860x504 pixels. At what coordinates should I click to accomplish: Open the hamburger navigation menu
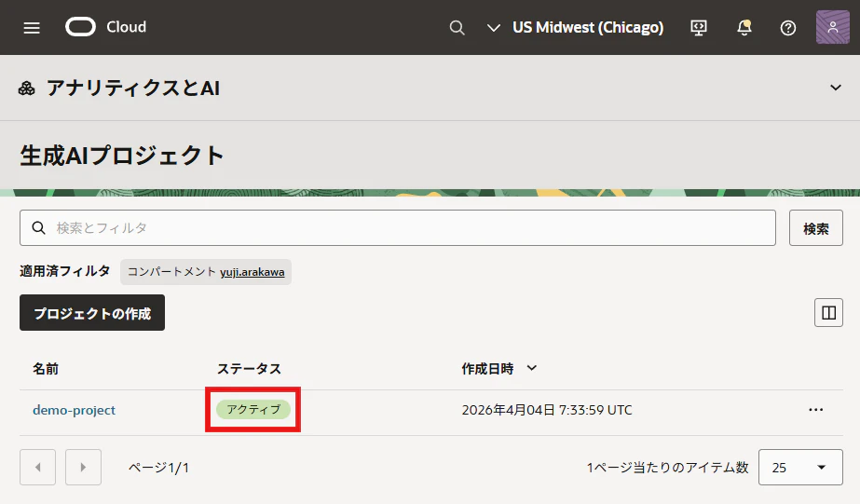coord(32,27)
